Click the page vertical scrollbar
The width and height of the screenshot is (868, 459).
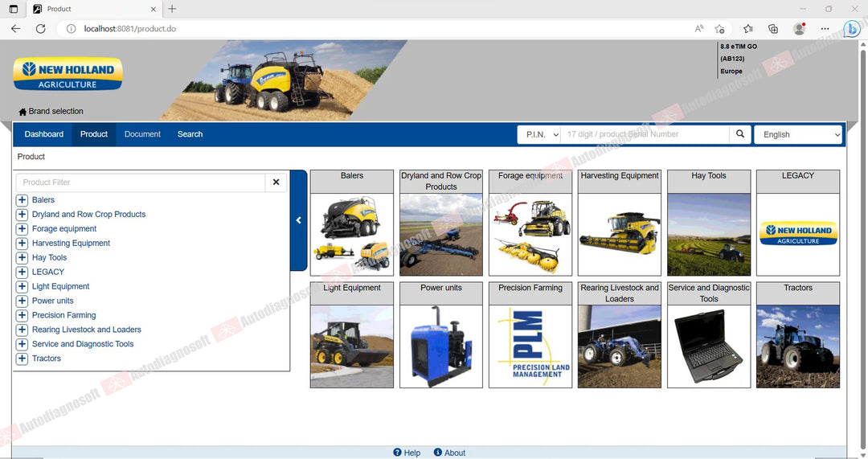coord(862,249)
